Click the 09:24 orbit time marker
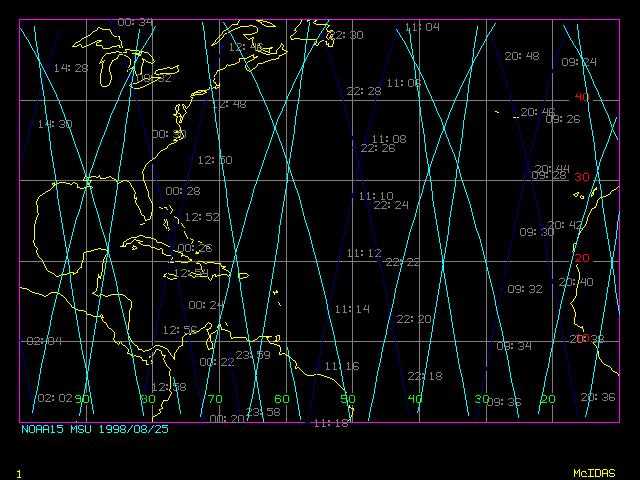 click(x=579, y=62)
